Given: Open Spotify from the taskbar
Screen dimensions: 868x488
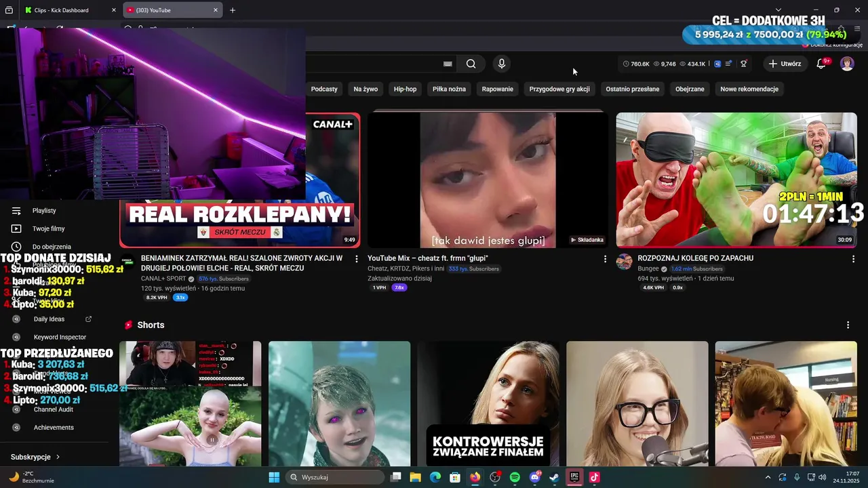Looking at the screenshot, I should coord(515,477).
